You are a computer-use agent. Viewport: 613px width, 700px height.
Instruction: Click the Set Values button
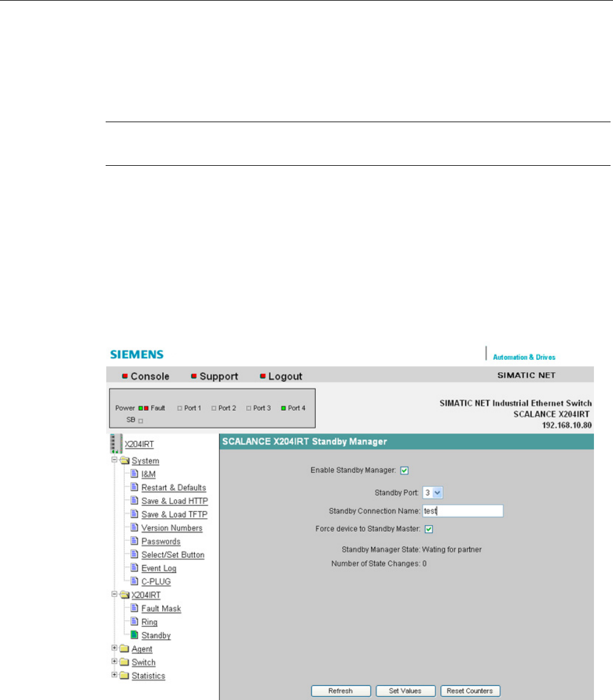click(405, 691)
